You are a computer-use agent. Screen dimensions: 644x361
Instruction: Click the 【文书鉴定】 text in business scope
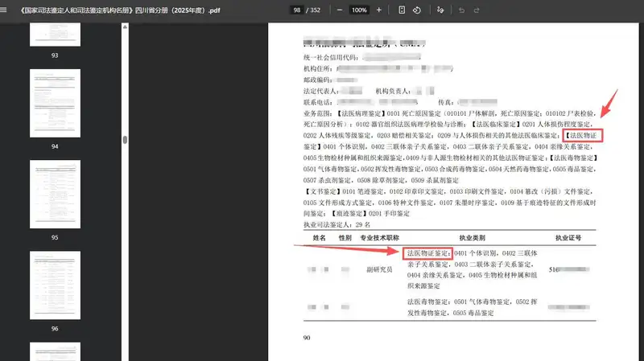click(x=323, y=191)
